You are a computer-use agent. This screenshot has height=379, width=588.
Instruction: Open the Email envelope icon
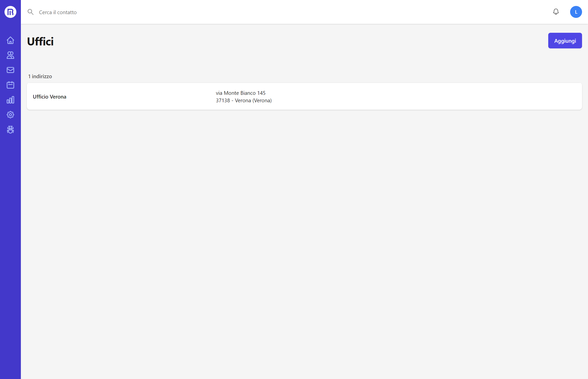(x=10, y=70)
